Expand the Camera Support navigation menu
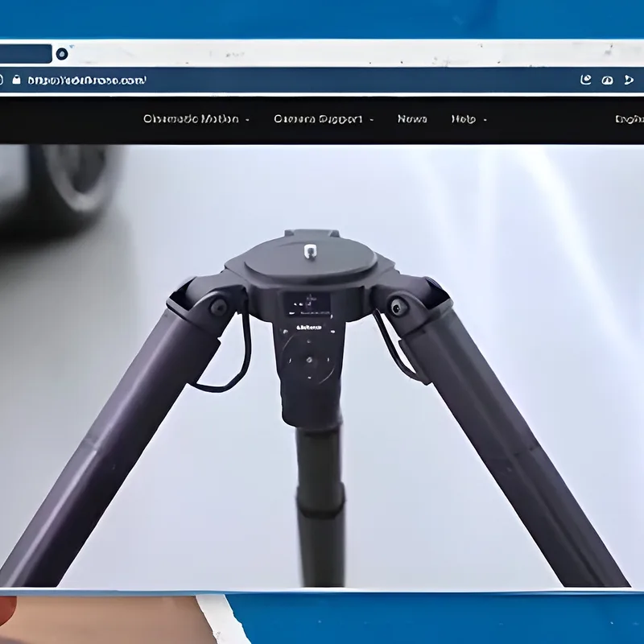 click(324, 119)
